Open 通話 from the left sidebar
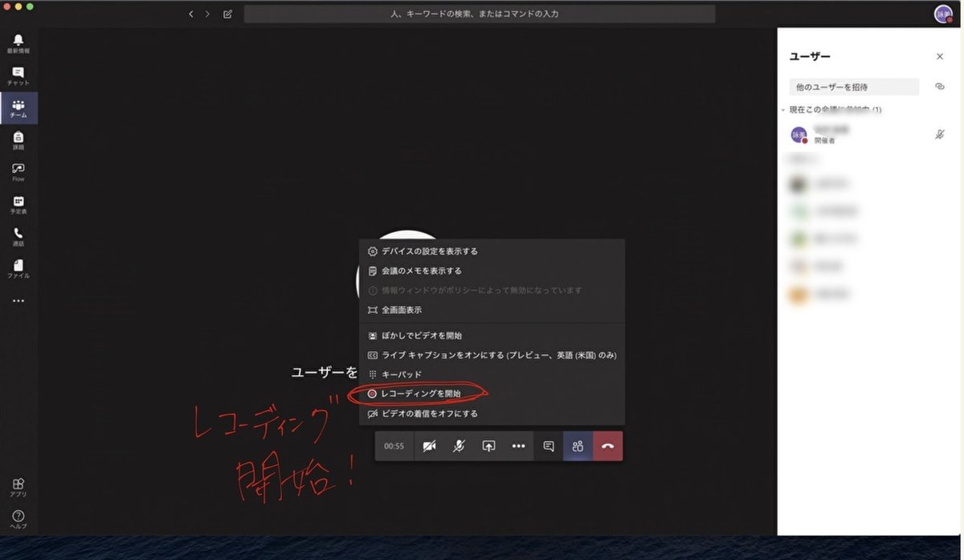 [18, 235]
